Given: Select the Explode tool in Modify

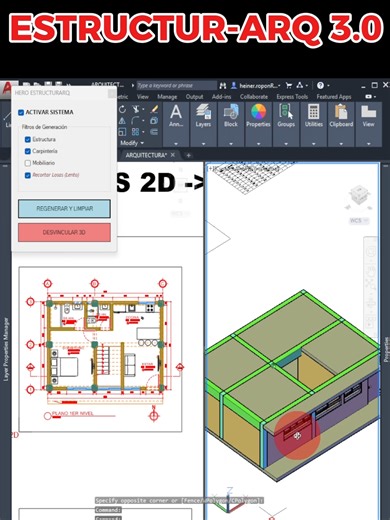Looking at the screenshot, I should coord(154,121).
